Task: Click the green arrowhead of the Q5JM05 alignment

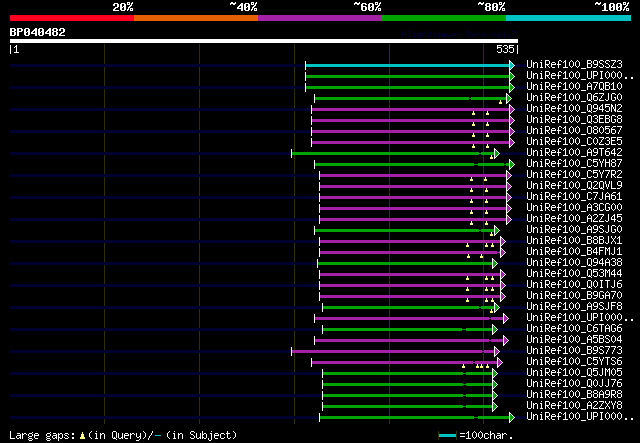Action: click(x=495, y=374)
